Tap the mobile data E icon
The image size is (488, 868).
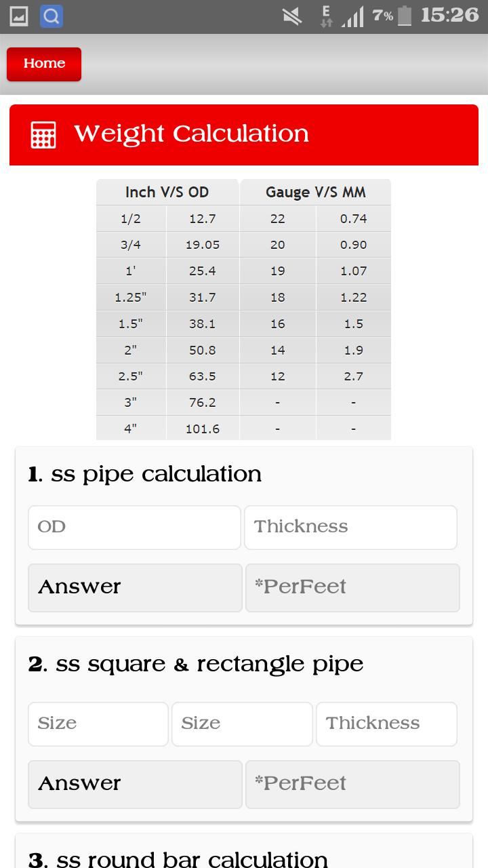[x=327, y=16]
